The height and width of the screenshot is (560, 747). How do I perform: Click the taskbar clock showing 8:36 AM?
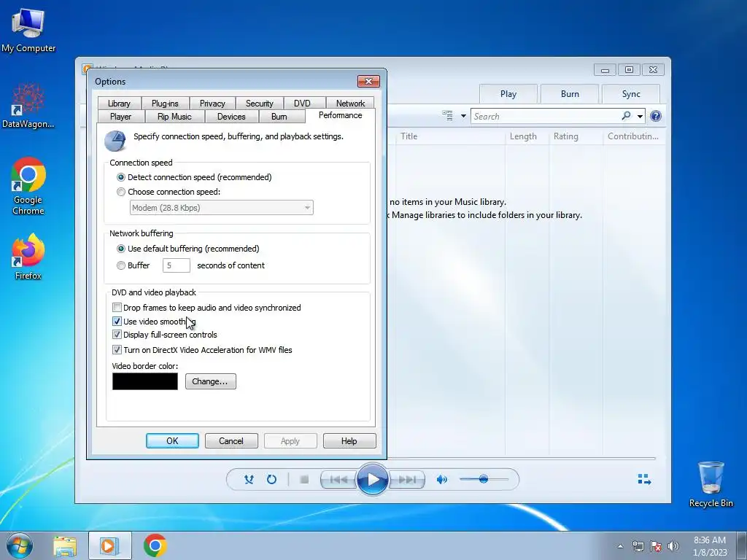[x=710, y=546]
